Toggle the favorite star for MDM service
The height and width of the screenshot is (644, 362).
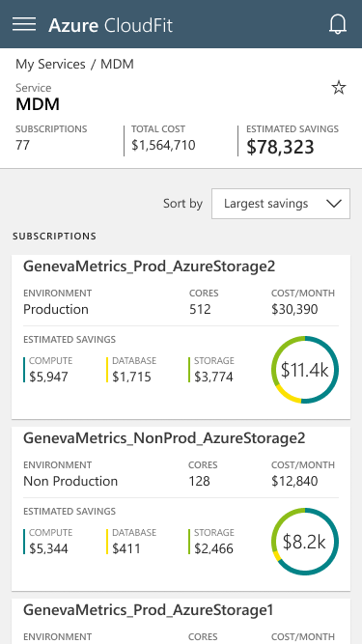tap(339, 88)
